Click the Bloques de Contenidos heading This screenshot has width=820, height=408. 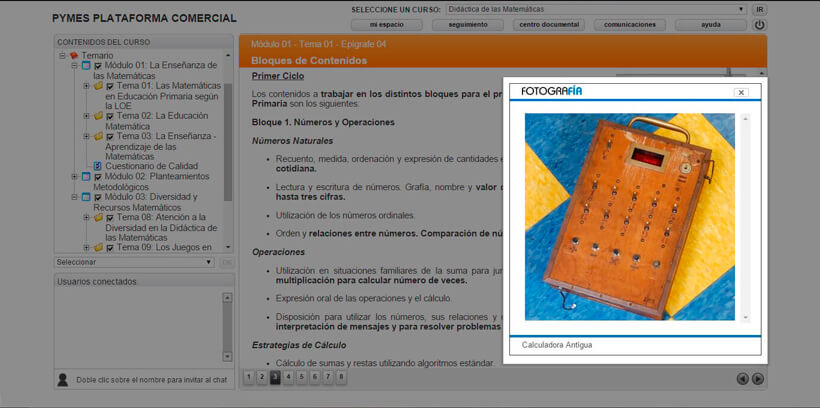tap(309, 61)
